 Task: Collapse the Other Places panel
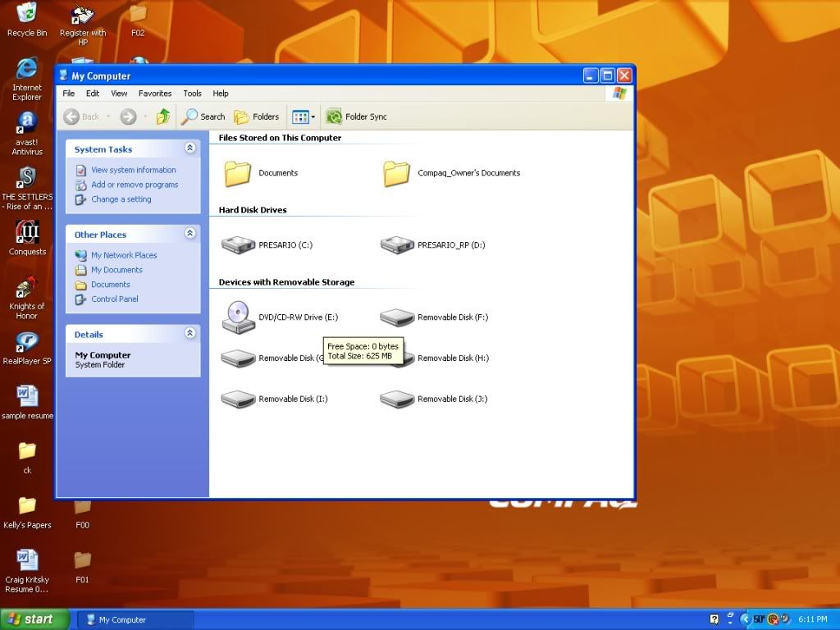click(189, 233)
